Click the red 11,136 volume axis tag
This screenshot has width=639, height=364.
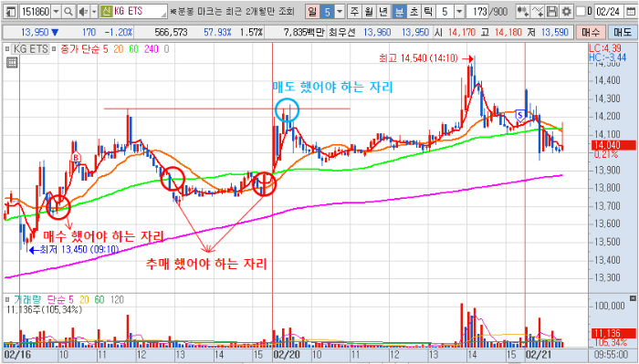[x=613, y=334]
